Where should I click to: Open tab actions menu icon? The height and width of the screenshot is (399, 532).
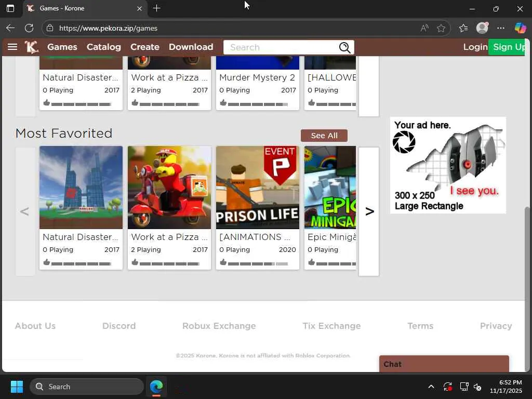[x=10, y=8]
